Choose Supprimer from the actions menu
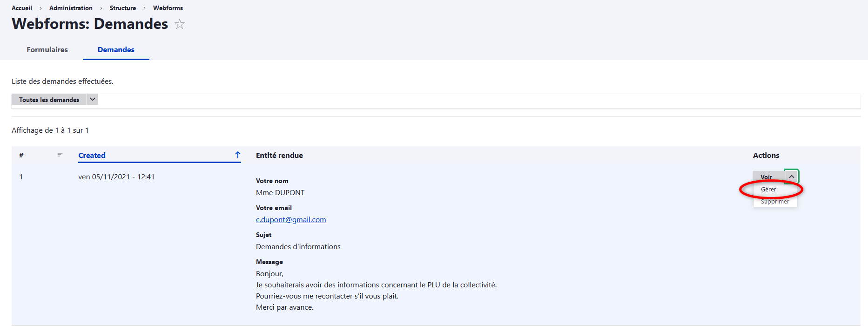The width and height of the screenshot is (868, 326). tap(775, 202)
